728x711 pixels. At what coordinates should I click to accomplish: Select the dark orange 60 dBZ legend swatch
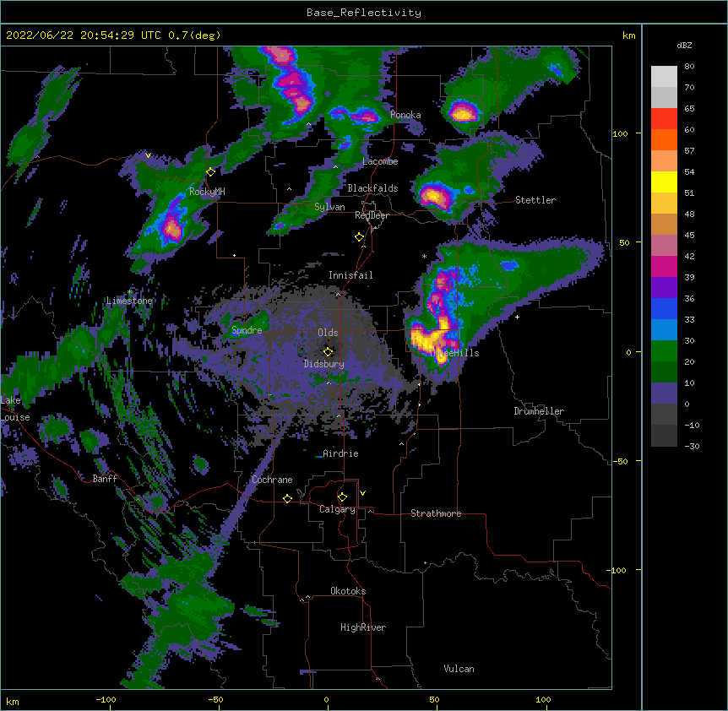click(x=664, y=139)
